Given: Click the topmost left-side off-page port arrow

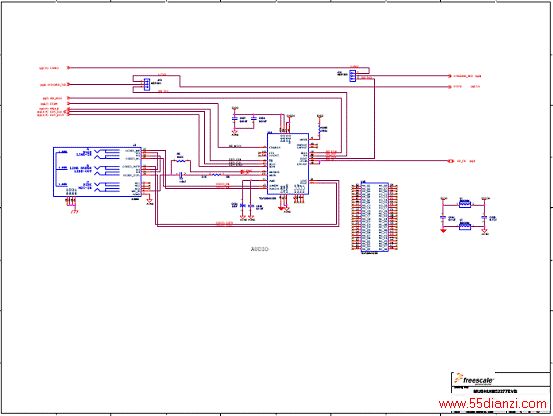Looking at the screenshot, I should coord(69,68).
